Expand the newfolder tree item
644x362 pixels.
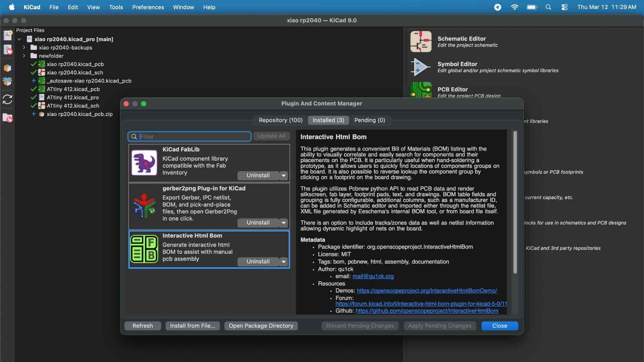[24, 56]
